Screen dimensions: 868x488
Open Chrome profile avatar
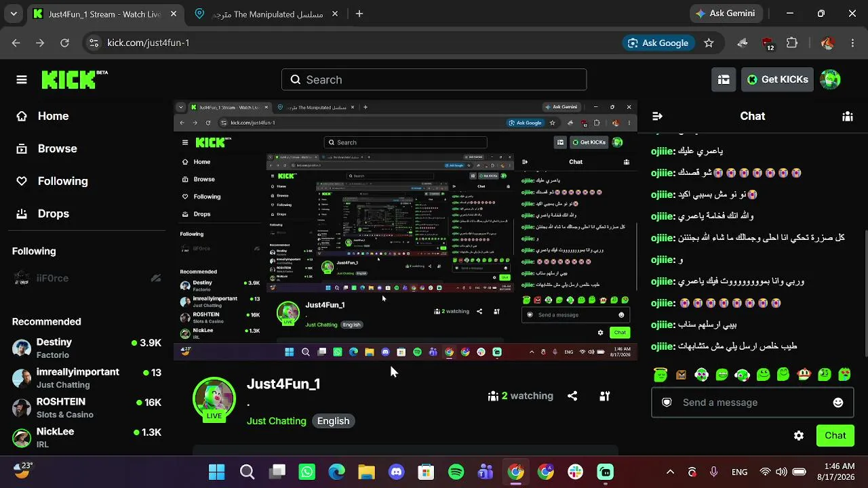point(827,43)
